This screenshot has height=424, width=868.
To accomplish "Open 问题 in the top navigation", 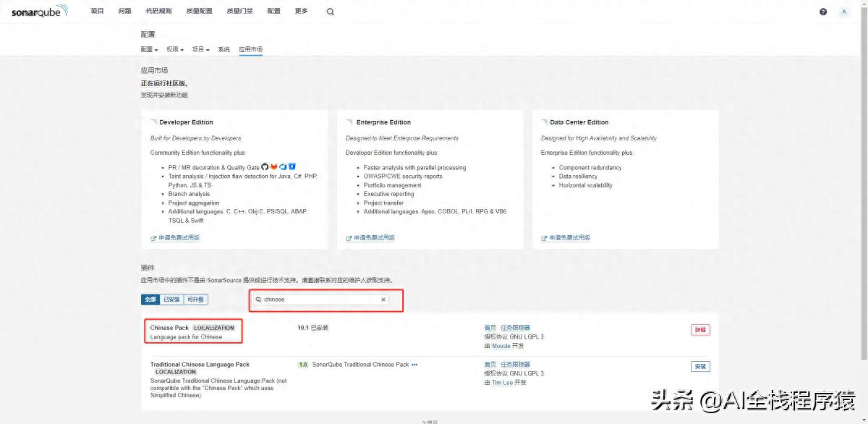I will tap(124, 11).
